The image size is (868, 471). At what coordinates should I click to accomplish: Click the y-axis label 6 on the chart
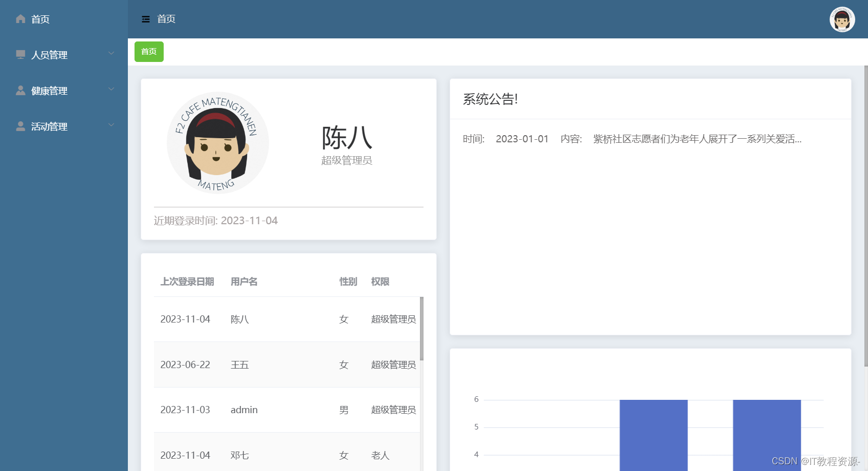[x=476, y=399]
